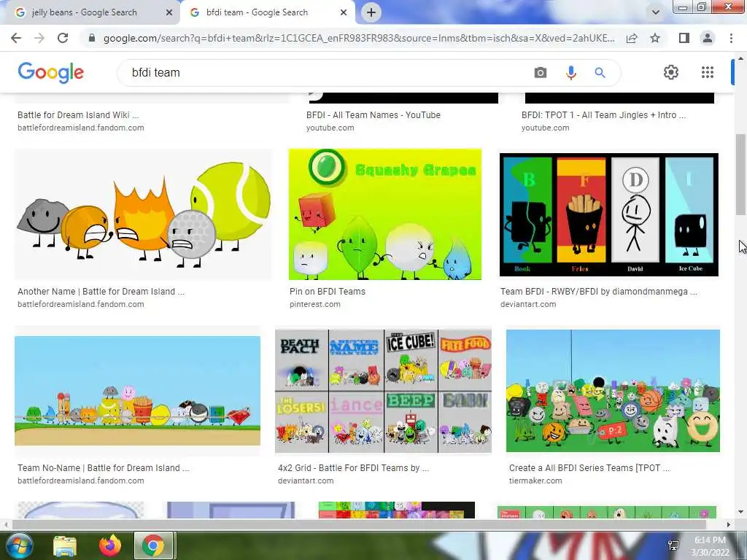Reload the page with refresh icon

(x=63, y=38)
